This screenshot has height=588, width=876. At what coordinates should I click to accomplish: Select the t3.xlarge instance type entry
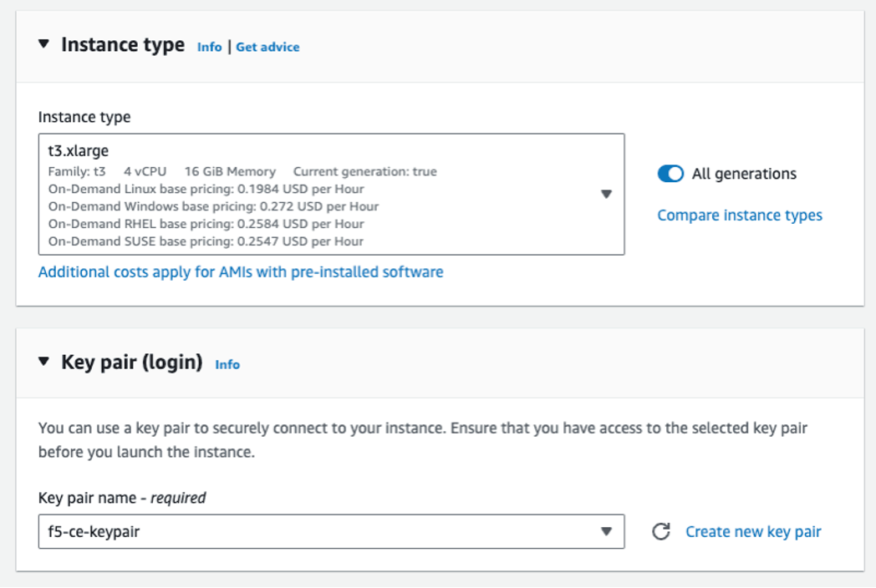(x=80, y=150)
